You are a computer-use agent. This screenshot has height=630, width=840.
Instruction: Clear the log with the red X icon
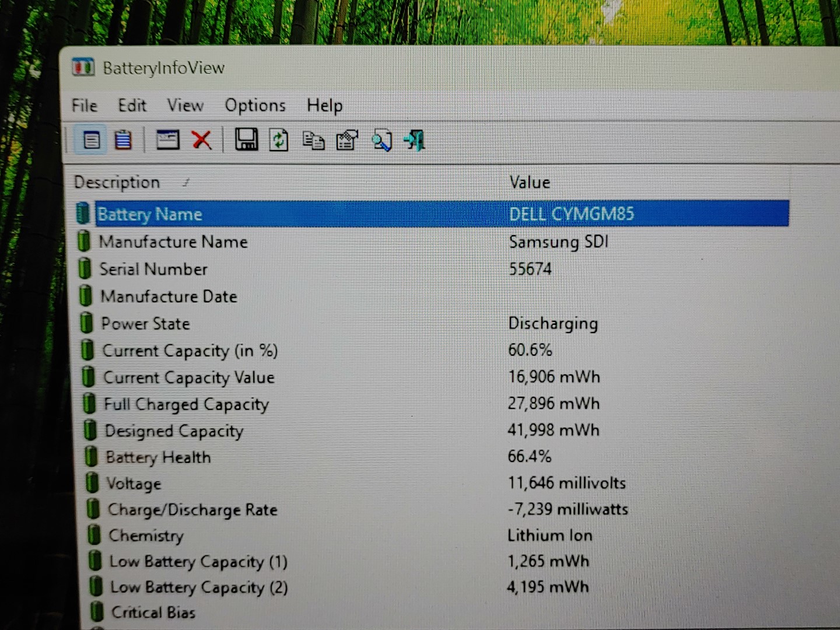click(201, 140)
